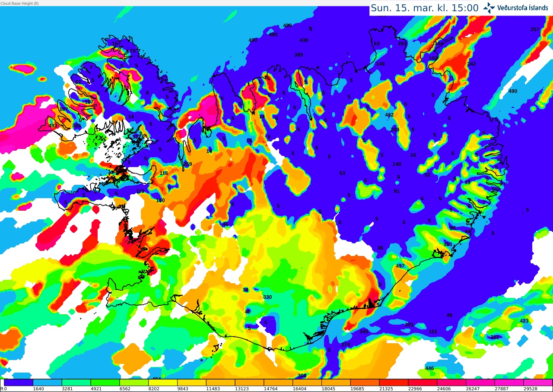The width and height of the screenshot is (553, 392).
Task: Click the '148' value on the map
Action: click(x=397, y=164)
